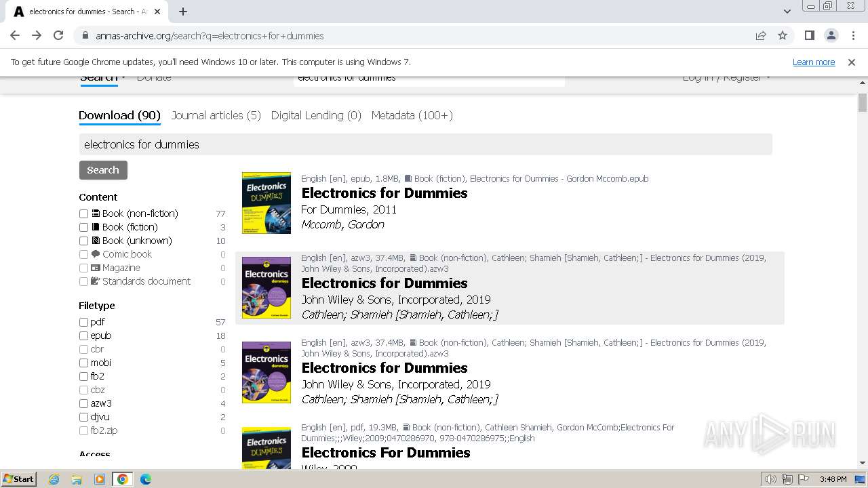Open File Explorer from taskbar

[77, 479]
